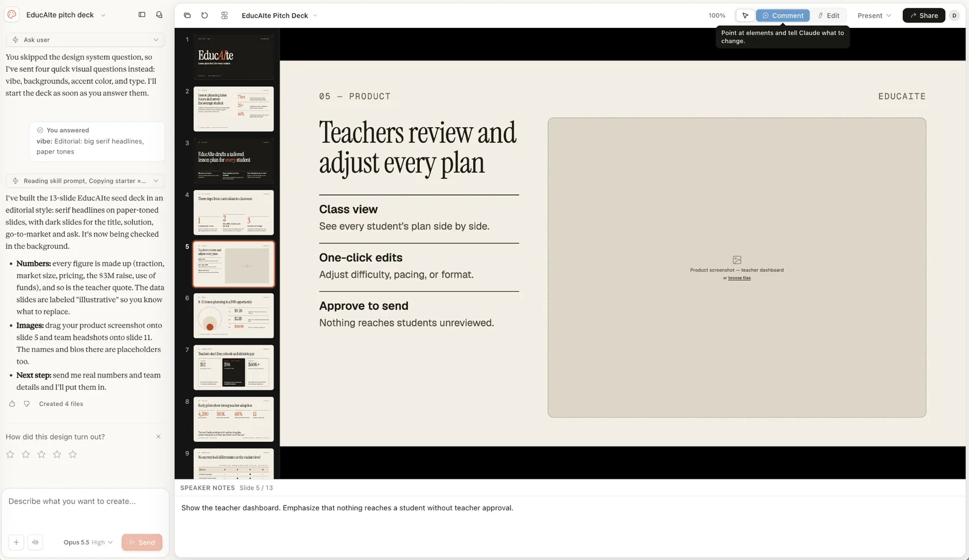The height and width of the screenshot is (560, 969).
Task: Click the Class view heading
Action: click(x=348, y=209)
